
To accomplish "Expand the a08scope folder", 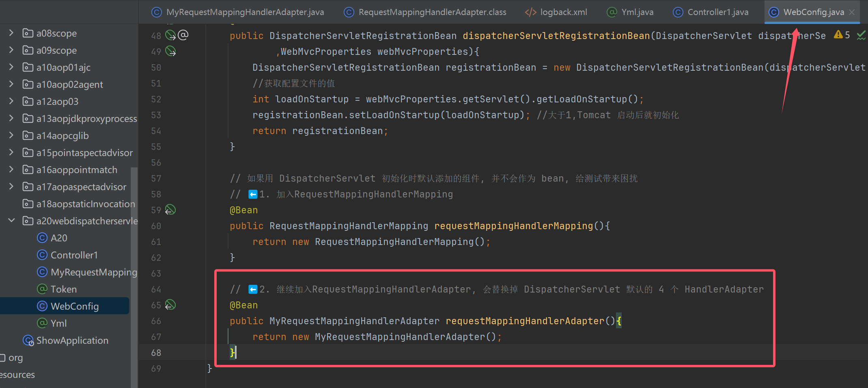I will point(11,33).
